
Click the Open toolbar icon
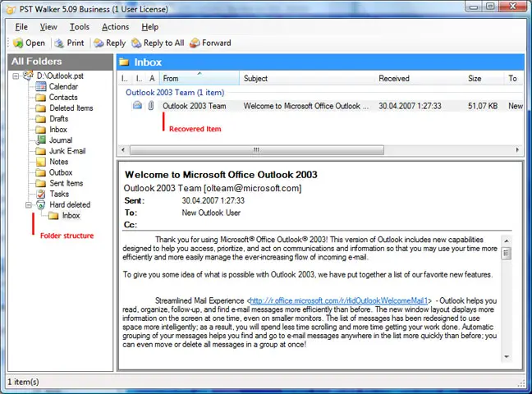[x=17, y=44]
